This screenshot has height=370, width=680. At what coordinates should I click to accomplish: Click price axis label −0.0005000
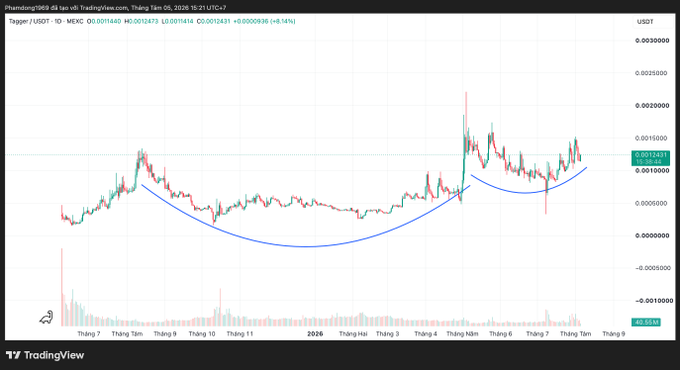pos(653,268)
